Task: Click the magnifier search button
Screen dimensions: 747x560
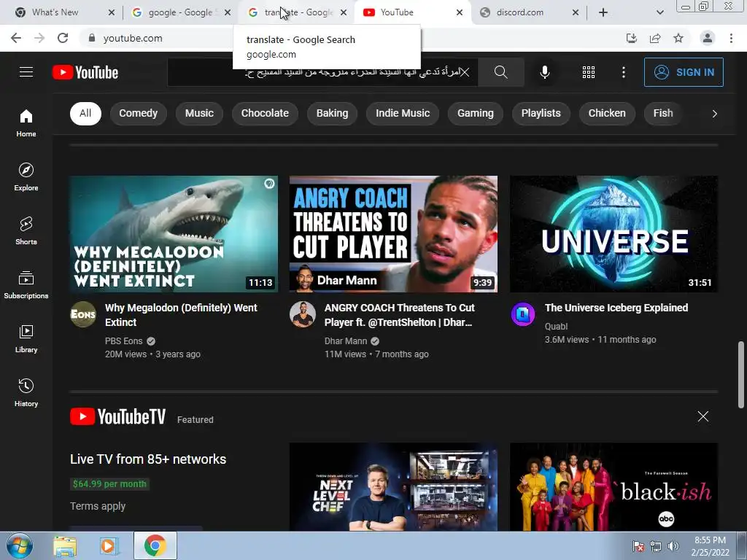Action: 500,72
